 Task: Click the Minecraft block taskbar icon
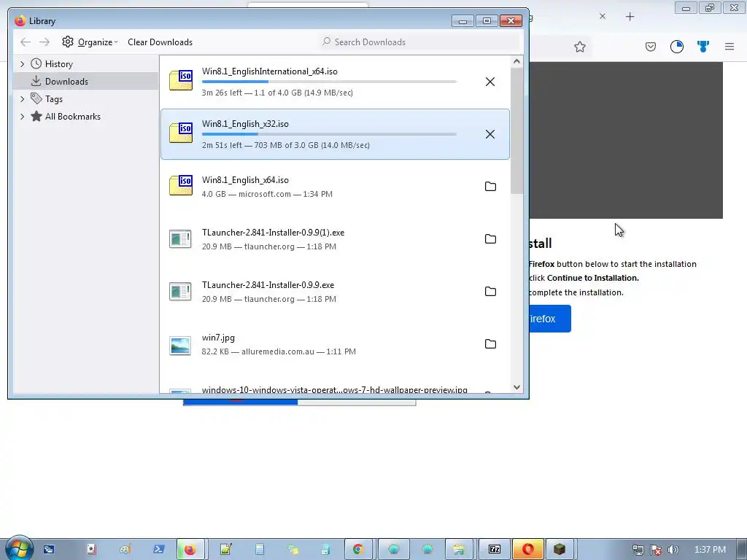(x=560, y=550)
